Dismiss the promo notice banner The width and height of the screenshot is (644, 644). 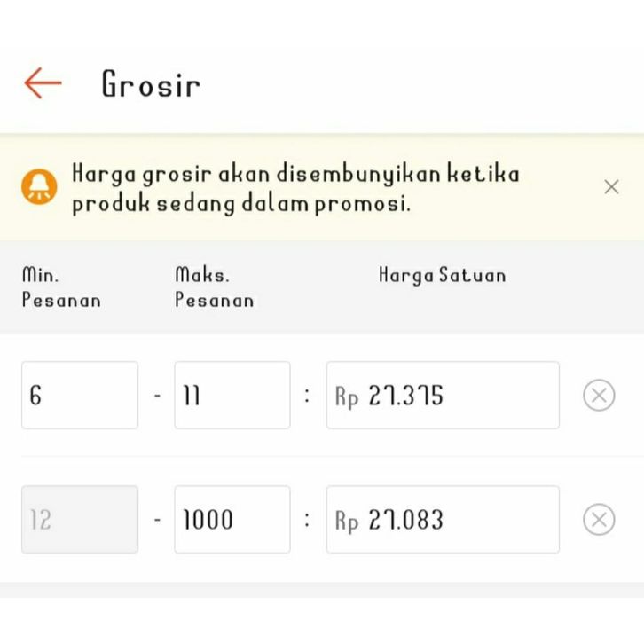tap(610, 187)
